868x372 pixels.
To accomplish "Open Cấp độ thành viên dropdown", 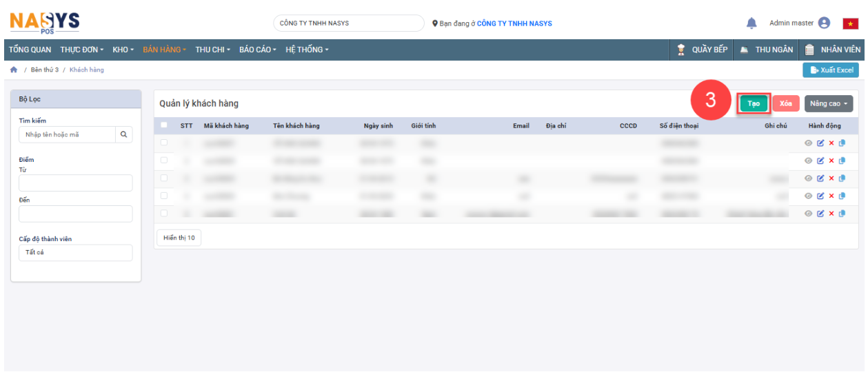I will point(75,253).
